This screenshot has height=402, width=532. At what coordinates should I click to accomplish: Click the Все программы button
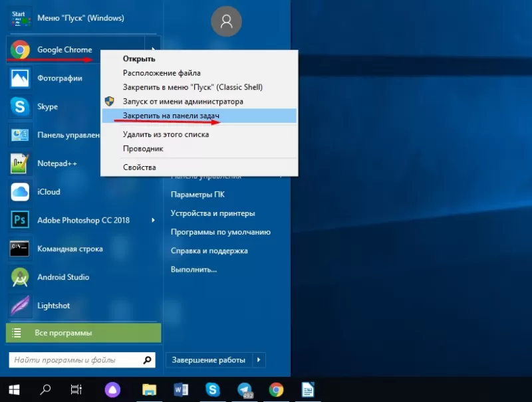pos(84,333)
